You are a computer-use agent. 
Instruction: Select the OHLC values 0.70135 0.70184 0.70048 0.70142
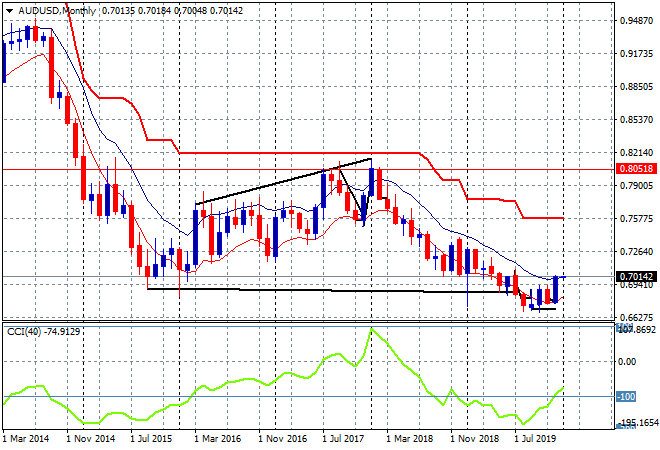[172, 11]
